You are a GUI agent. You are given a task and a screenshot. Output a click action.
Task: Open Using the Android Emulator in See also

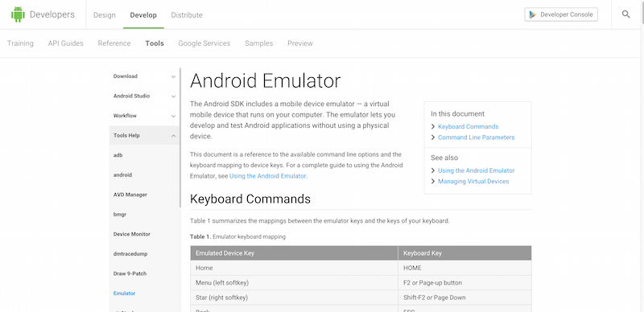476,170
